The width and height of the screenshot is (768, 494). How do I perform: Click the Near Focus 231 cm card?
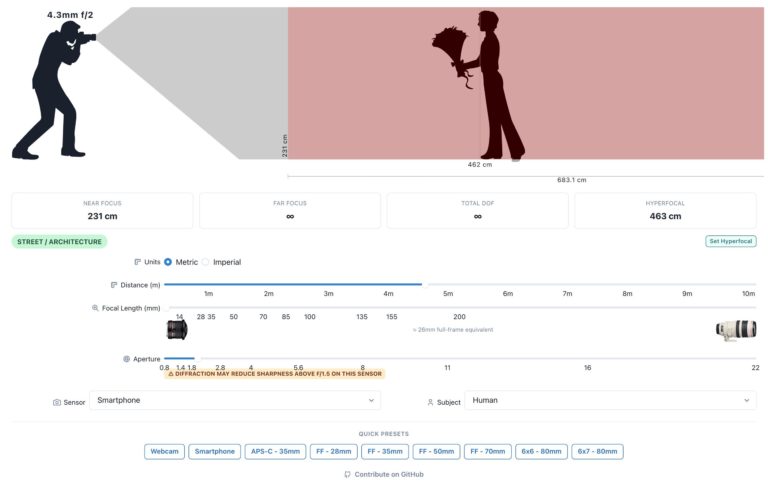pos(102,211)
